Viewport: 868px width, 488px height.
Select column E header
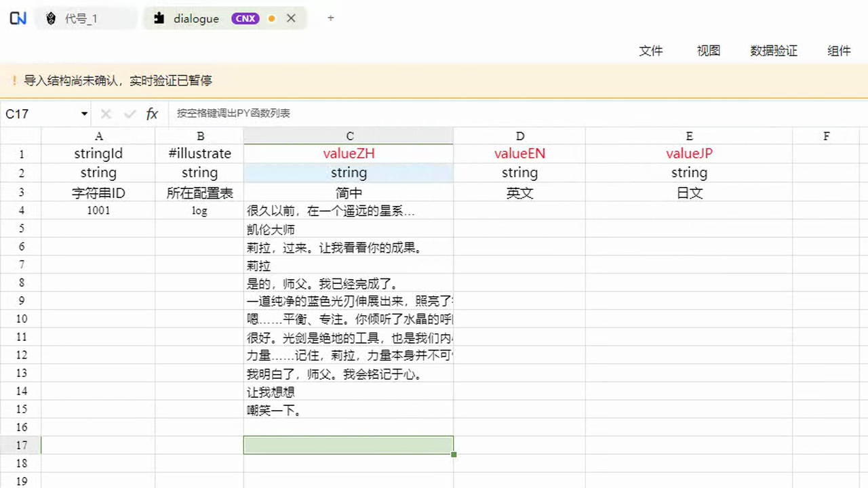[x=689, y=136]
